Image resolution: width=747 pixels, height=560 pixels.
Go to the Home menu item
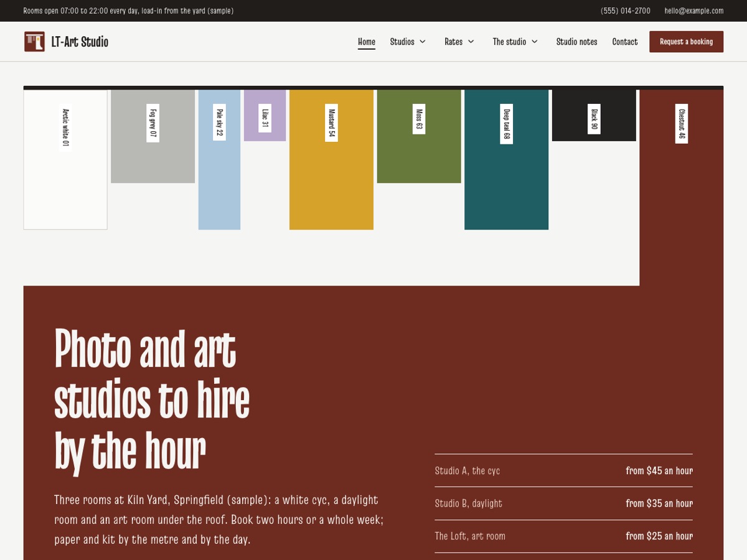point(367,42)
